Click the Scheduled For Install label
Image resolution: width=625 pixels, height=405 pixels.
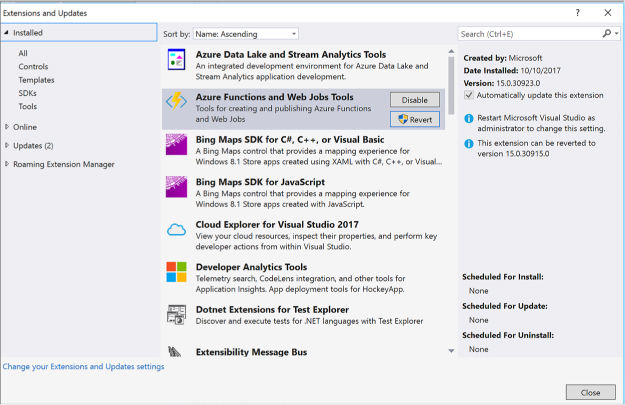(503, 277)
